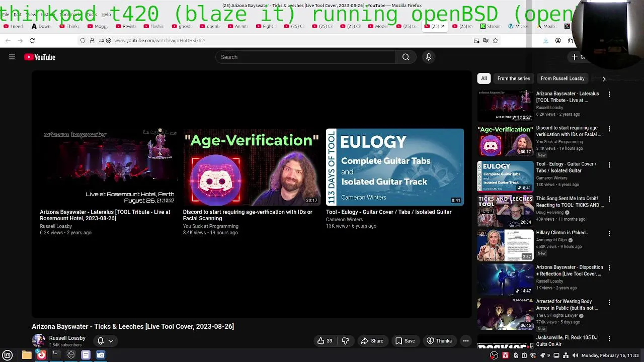
Task: Play endscreen Age-Verification Discord video
Action: click(x=252, y=167)
